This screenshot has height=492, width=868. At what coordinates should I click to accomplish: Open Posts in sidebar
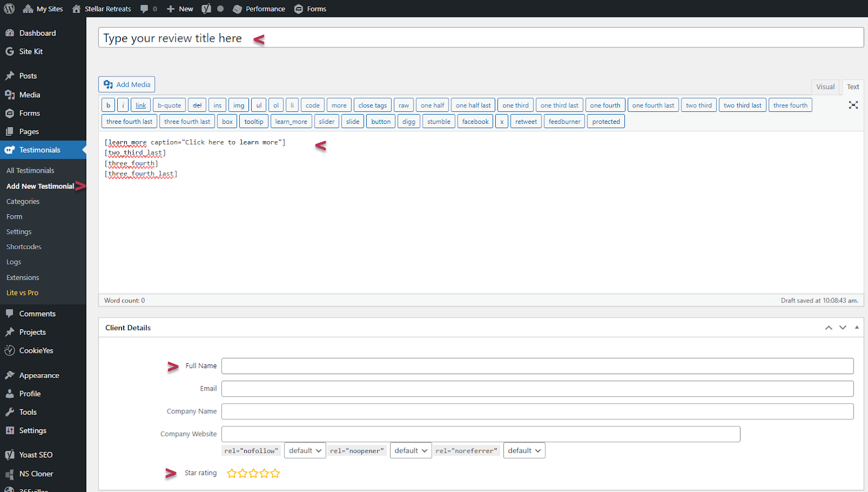pyautogui.click(x=43, y=76)
